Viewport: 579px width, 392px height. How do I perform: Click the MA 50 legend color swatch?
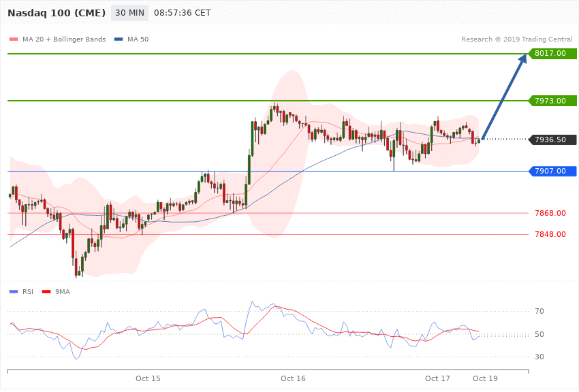[119, 39]
